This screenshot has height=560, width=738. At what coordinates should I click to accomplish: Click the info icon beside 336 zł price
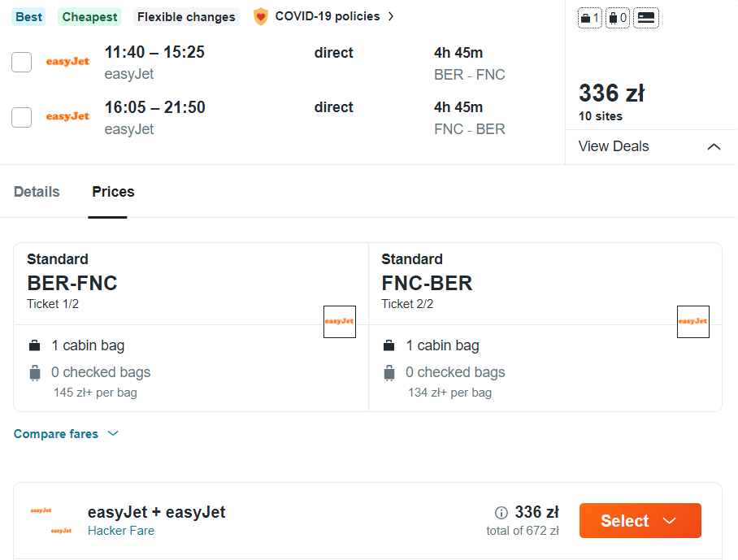click(x=501, y=513)
